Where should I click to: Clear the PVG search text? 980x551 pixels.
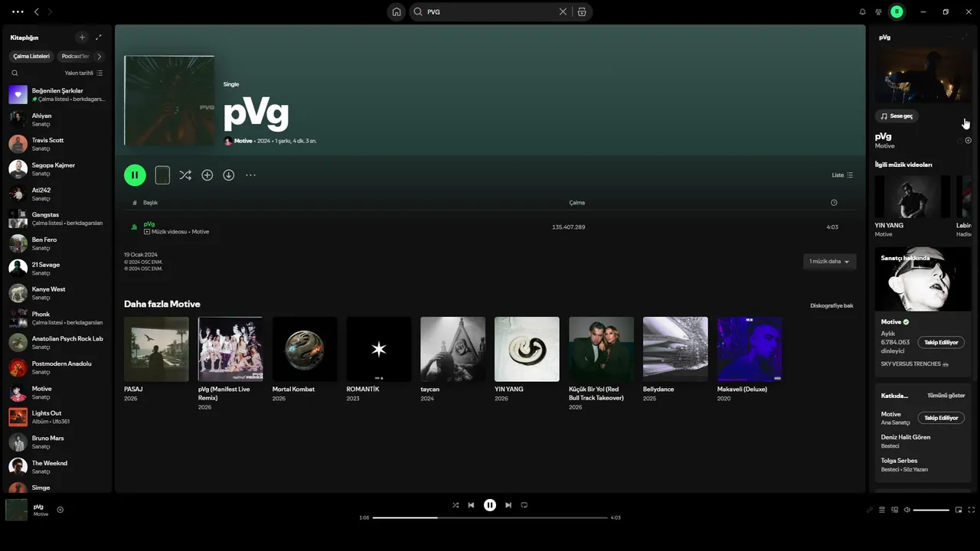click(563, 11)
